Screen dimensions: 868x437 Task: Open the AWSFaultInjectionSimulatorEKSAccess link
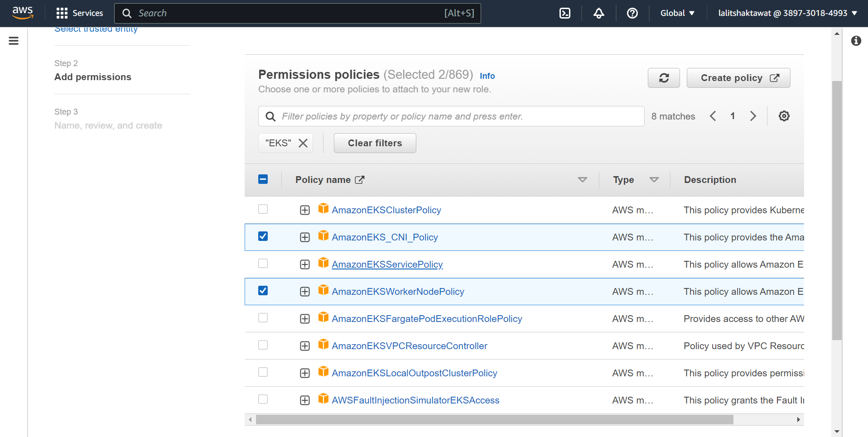click(415, 400)
